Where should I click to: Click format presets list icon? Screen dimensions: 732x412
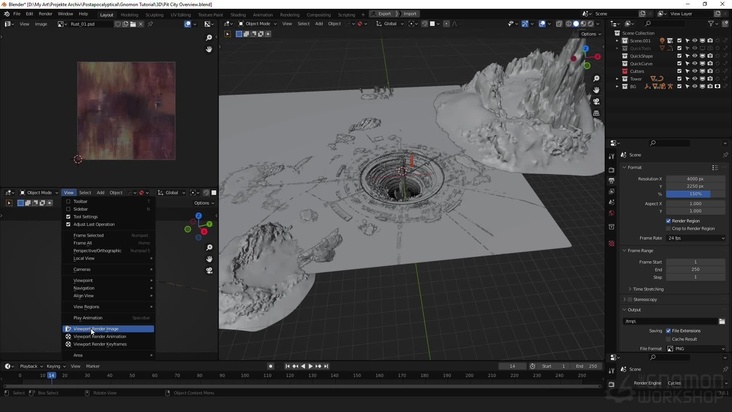click(715, 167)
